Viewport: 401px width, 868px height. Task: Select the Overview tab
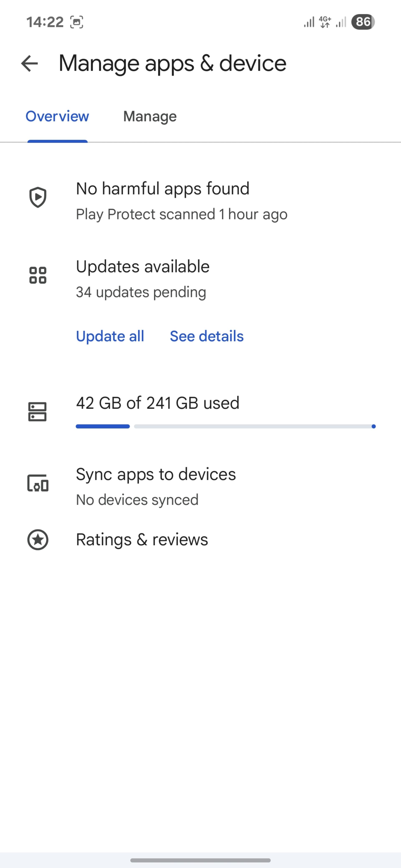pyautogui.click(x=57, y=116)
